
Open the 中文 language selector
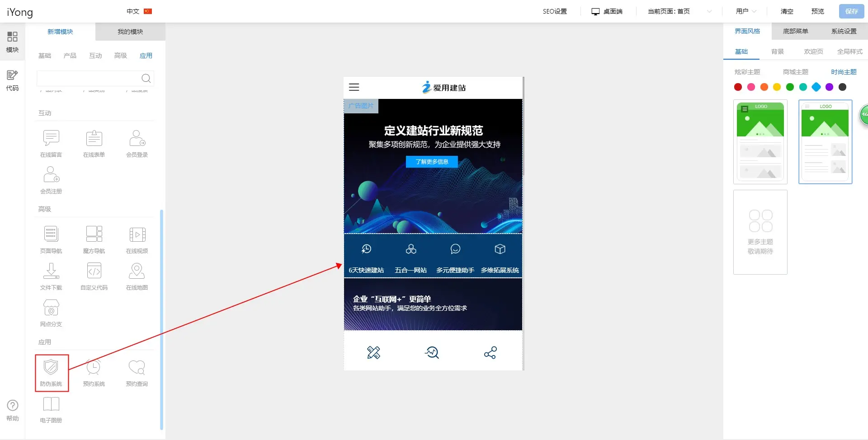pyautogui.click(x=139, y=11)
